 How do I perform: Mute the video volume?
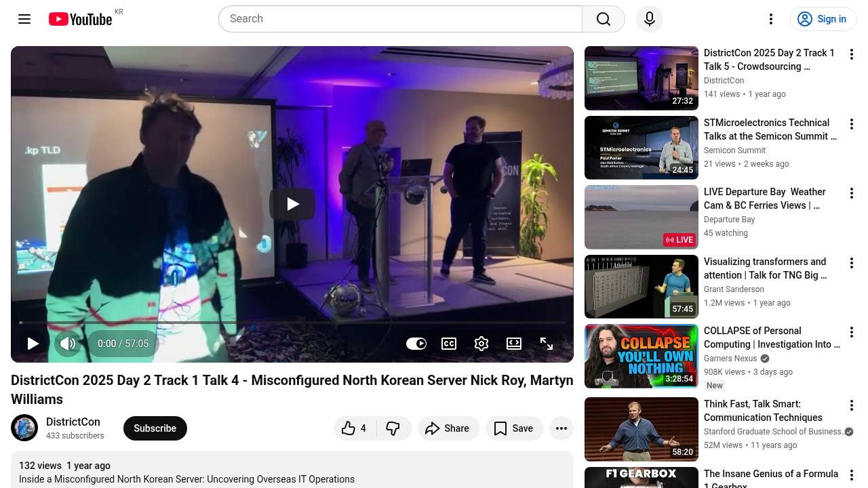tap(68, 344)
